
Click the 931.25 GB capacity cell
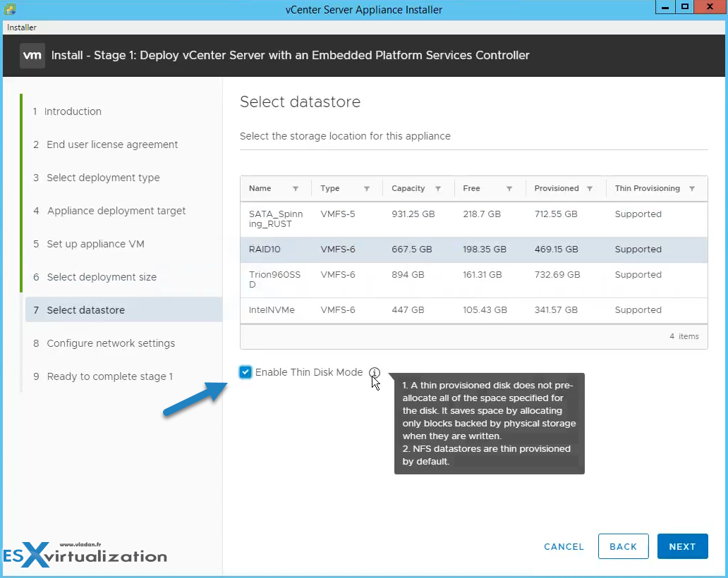pos(413,214)
